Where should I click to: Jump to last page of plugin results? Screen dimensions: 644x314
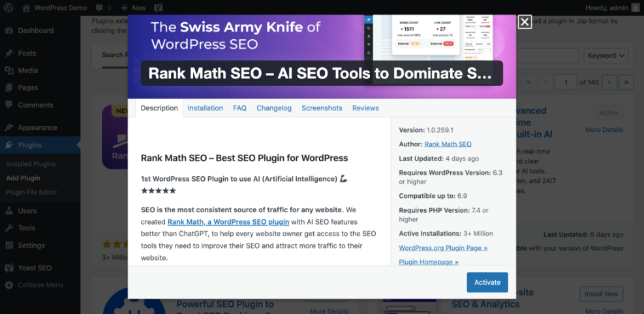[626, 82]
